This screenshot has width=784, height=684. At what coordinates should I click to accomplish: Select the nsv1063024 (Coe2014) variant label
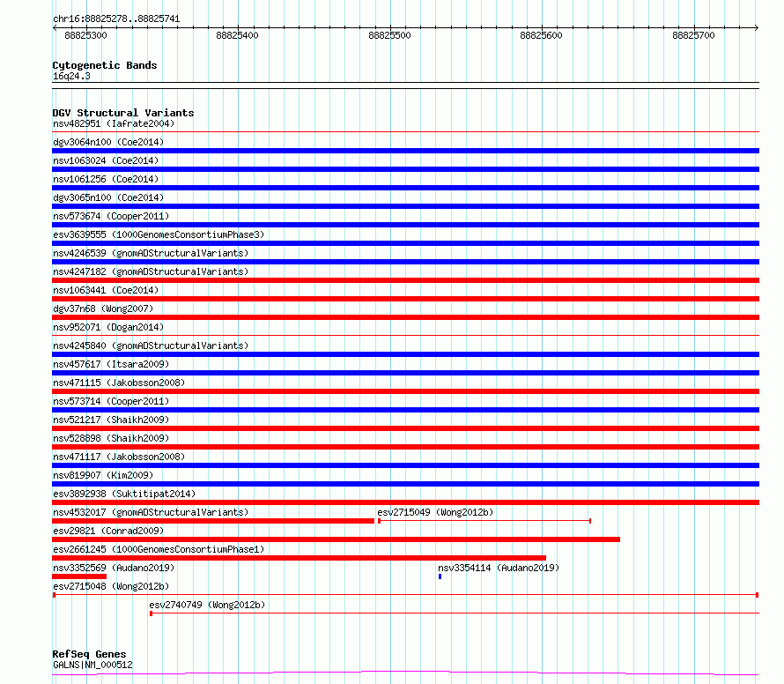point(106,160)
